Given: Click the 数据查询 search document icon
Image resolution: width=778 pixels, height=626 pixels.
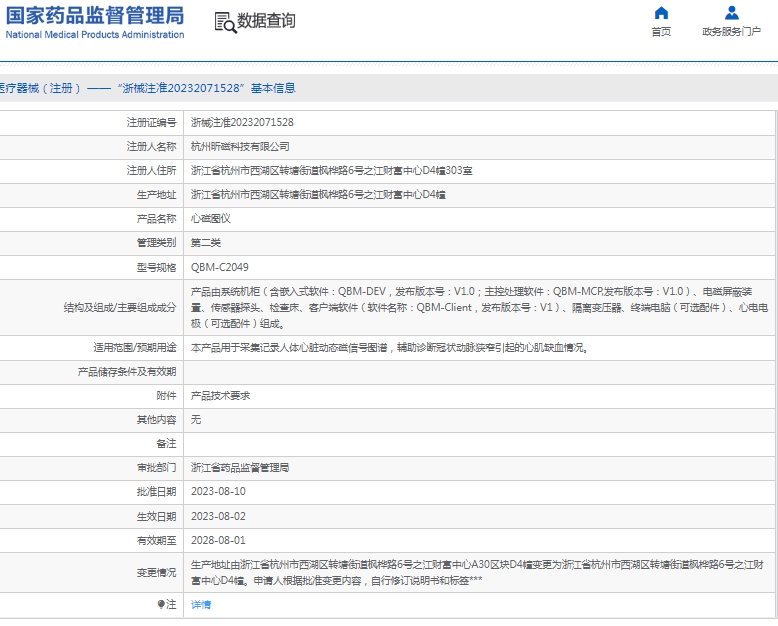Looking at the screenshot, I should point(225,23).
